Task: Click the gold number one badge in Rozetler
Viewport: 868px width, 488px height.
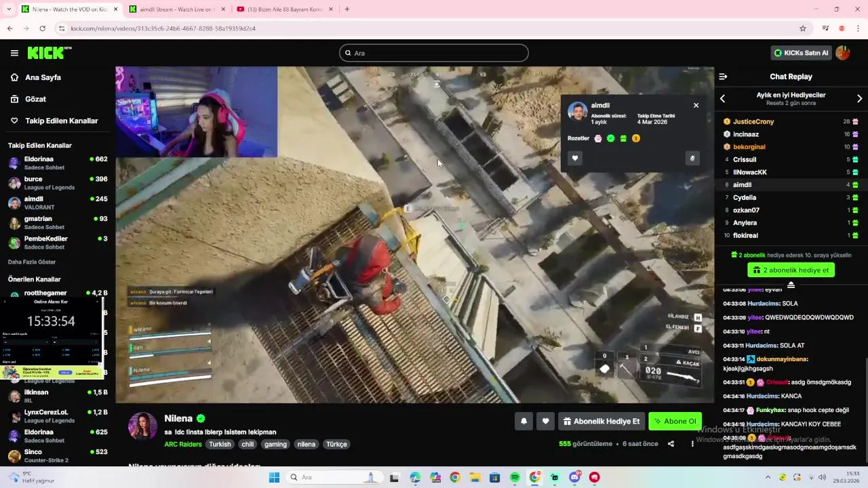Action: 636,138
